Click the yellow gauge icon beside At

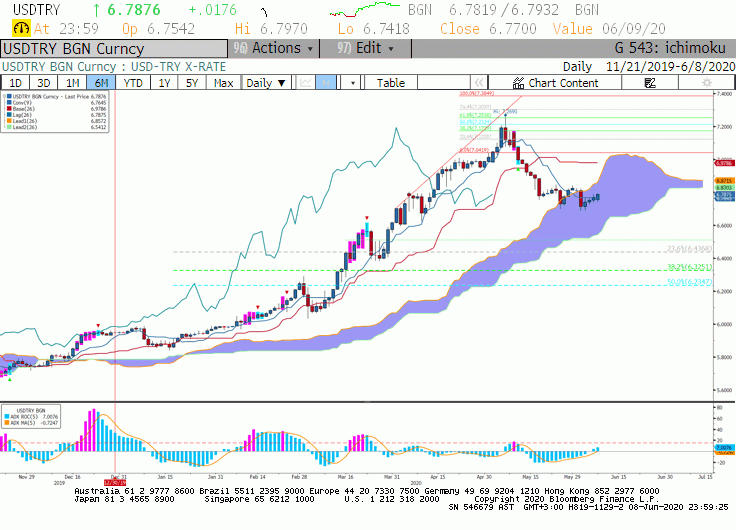click(21, 29)
